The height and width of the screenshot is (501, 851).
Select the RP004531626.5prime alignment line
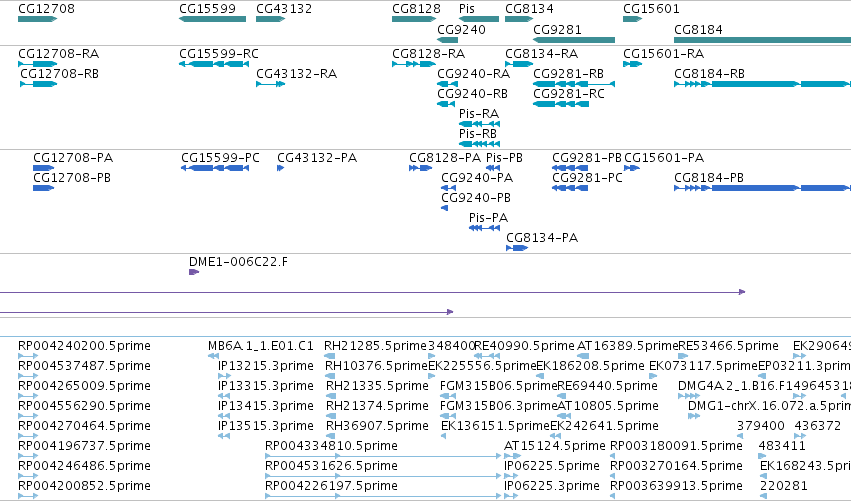pos(383,476)
